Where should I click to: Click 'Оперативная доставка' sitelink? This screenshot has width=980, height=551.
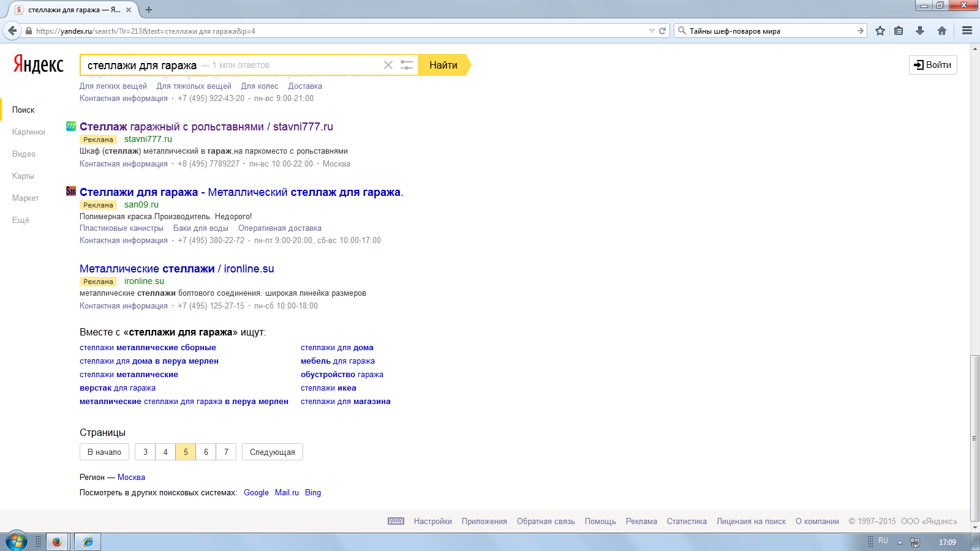click(280, 228)
